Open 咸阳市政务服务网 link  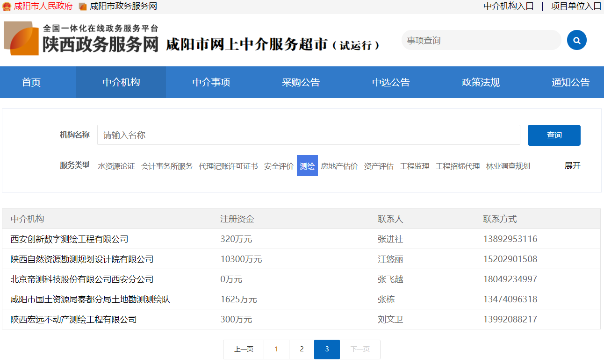[123, 7]
